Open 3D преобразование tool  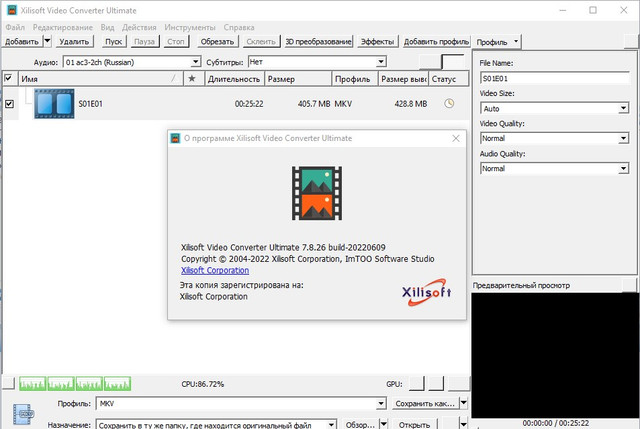(318, 42)
